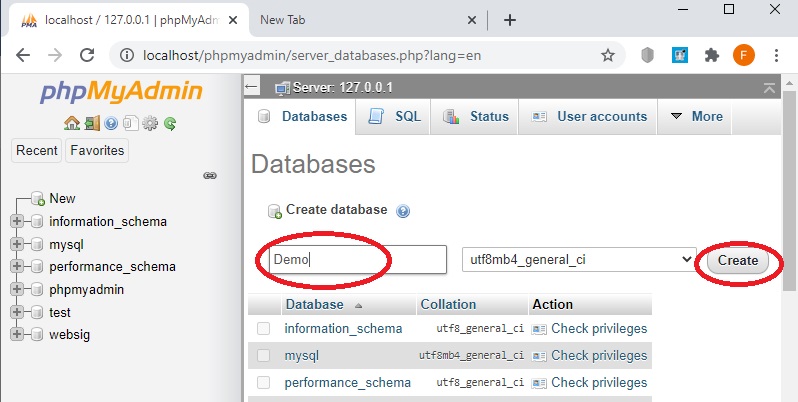Collapse navigation panel arrow beside Server
This screenshot has height=402, width=798.
[x=251, y=87]
